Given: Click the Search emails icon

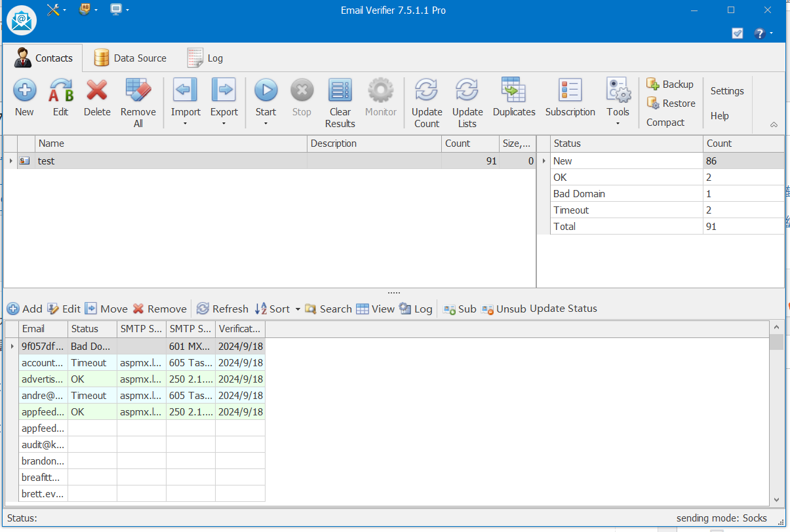Looking at the screenshot, I should point(311,309).
